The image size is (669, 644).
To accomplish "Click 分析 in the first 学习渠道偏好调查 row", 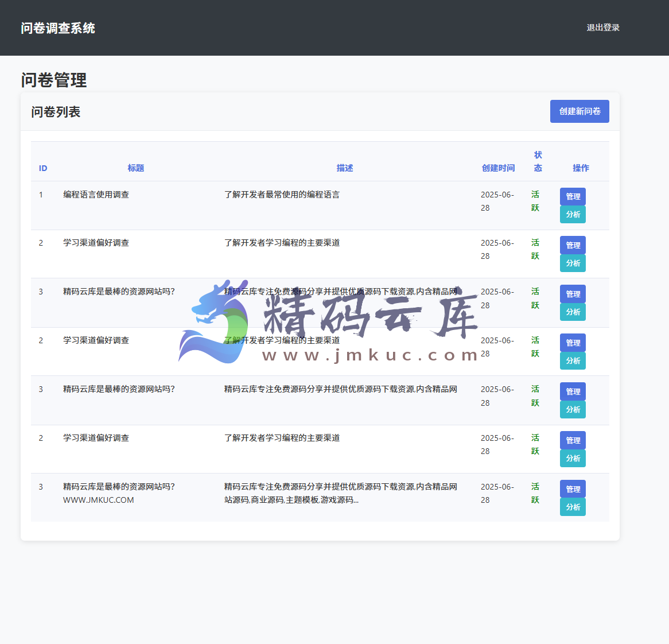I will [x=573, y=263].
